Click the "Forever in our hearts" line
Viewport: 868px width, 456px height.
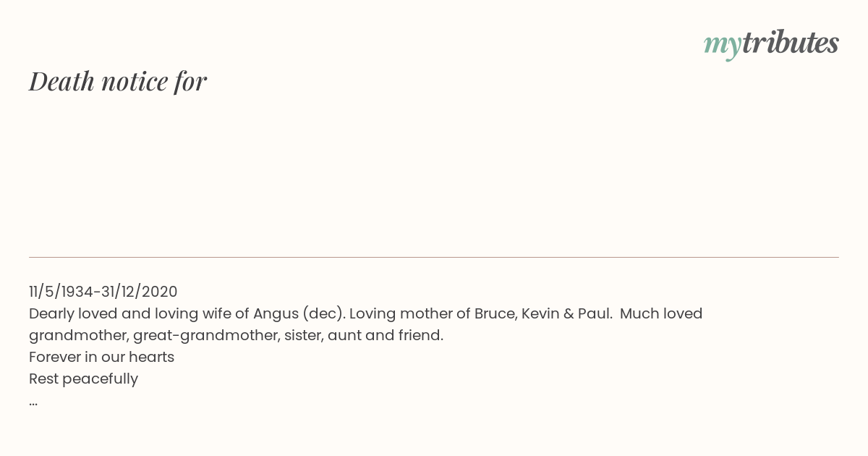click(102, 357)
